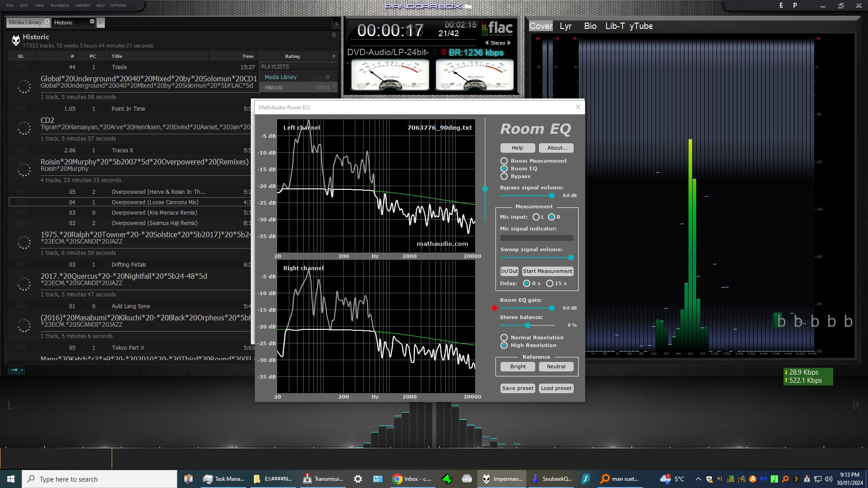Click the flac codec logo
The image size is (868, 488).
497,28
